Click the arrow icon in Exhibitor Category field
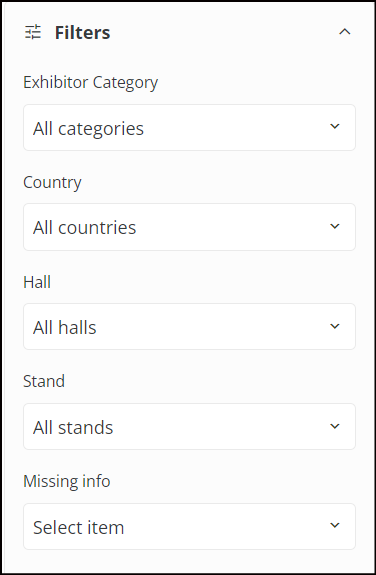376x575 pixels. (335, 127)
